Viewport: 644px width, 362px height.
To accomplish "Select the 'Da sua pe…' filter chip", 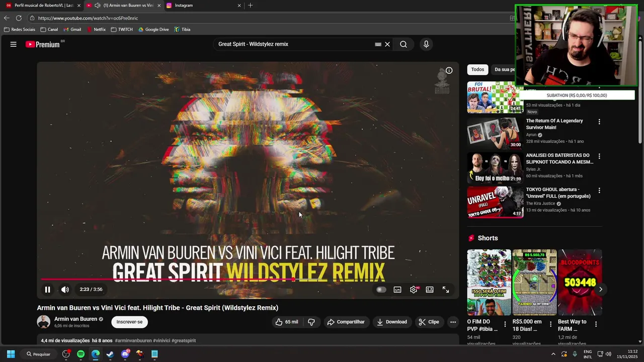I will click(503, 70).
